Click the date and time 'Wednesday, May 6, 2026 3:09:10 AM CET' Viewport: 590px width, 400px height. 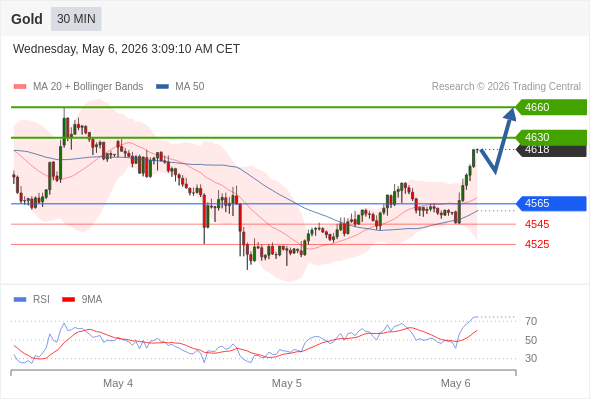point(126,49)
